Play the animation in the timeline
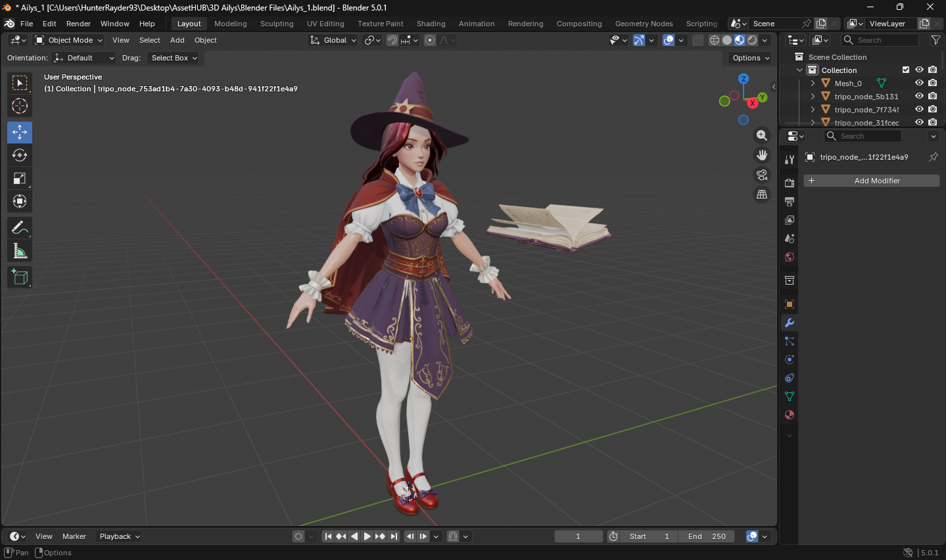Viewport: 946px width, 560px height. (367, 536)
